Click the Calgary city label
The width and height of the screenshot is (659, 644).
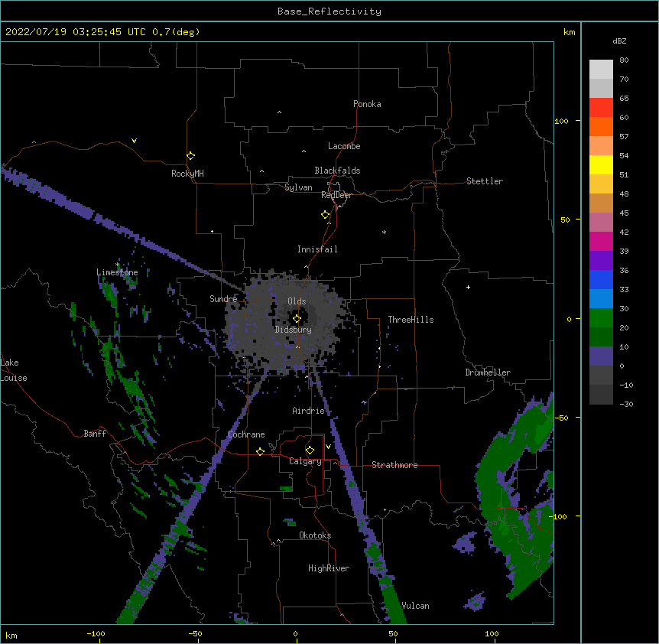[305, 461]
